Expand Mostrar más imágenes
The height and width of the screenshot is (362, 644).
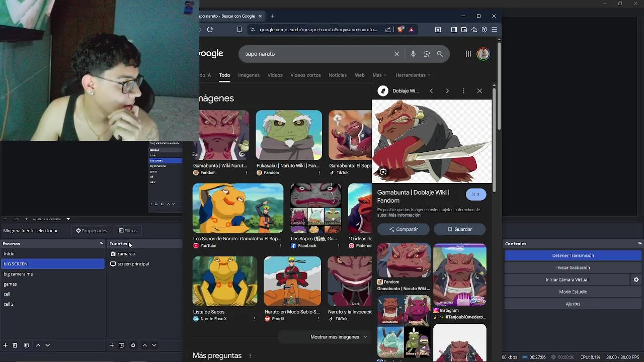click(x=338, y=337)
